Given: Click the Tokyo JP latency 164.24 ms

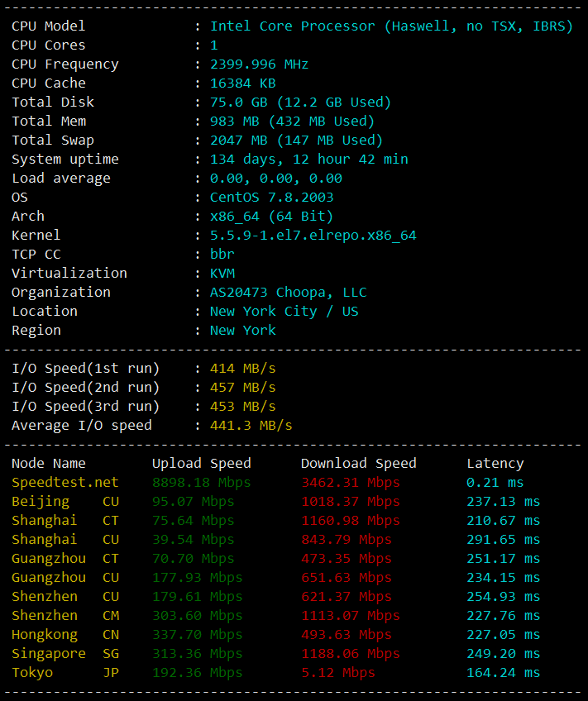Looking at the screenshot, I should pos(503,673).
